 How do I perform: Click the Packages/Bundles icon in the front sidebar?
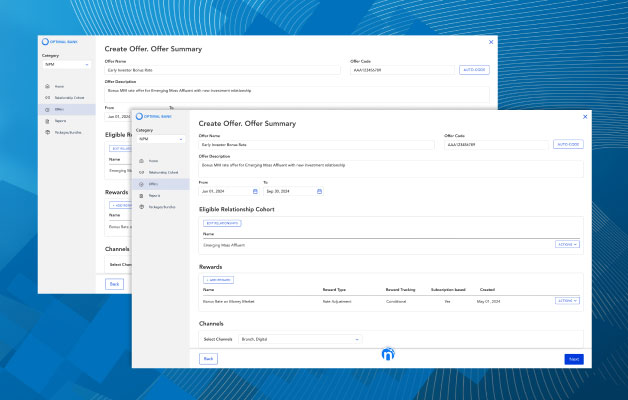(x=141, y=207)
